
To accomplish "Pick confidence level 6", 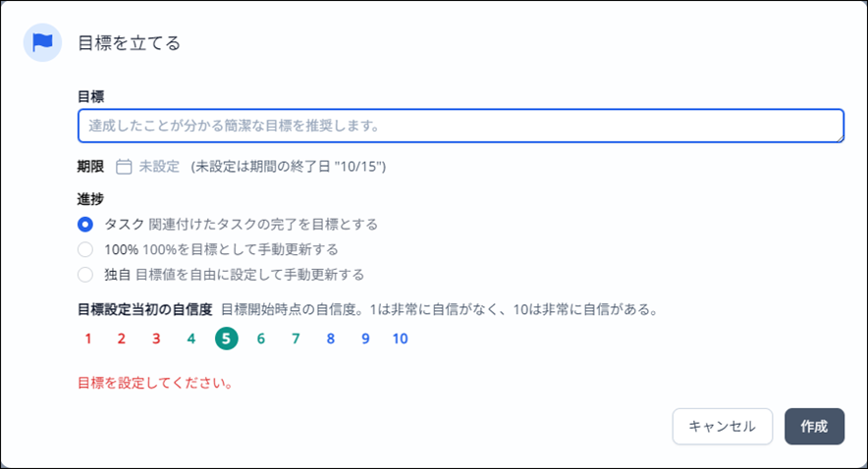I will [x=261, y=339].
